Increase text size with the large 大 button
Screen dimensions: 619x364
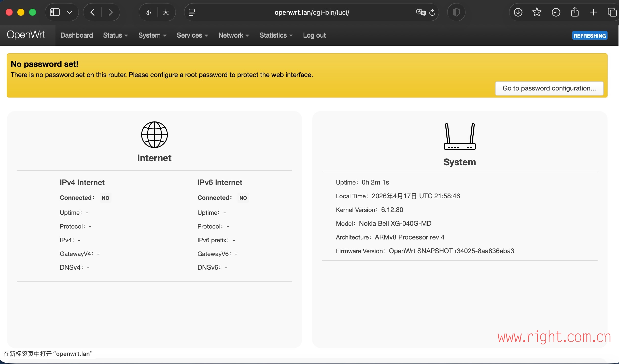point(166,12)
